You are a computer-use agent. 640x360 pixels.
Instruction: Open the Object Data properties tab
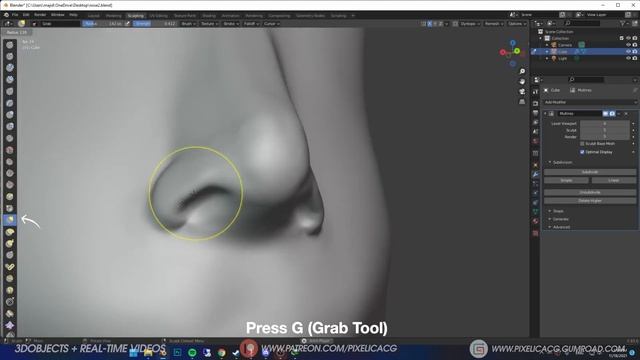[536, 212]
